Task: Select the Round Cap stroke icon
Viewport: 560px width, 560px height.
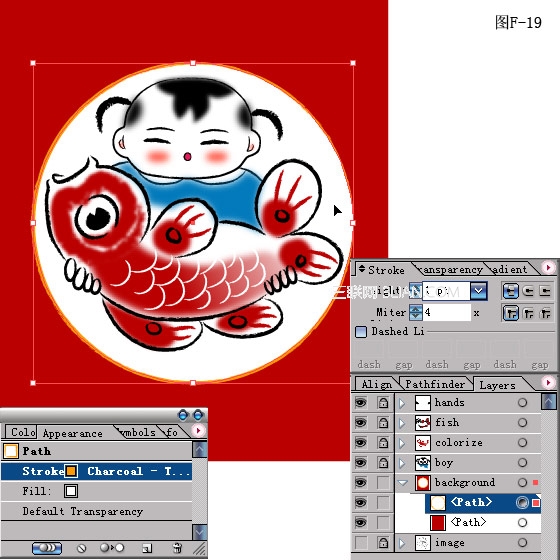Action: pyautogui.click(x=528, y=291)
